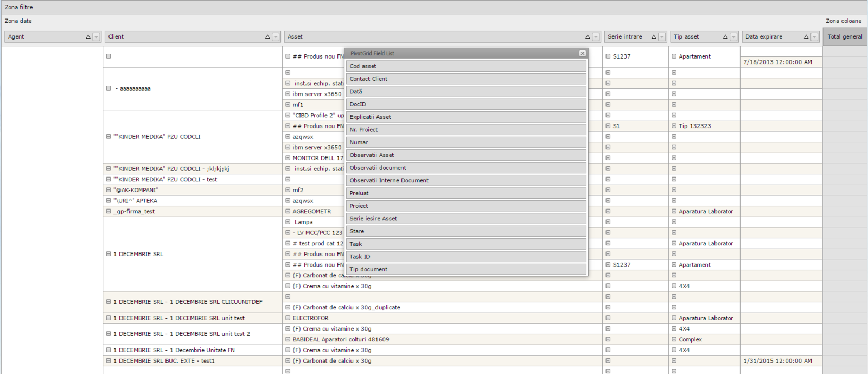Open the Agent column filter dropdown
Viewport: 868px width, 374px height.
[97, 37]
